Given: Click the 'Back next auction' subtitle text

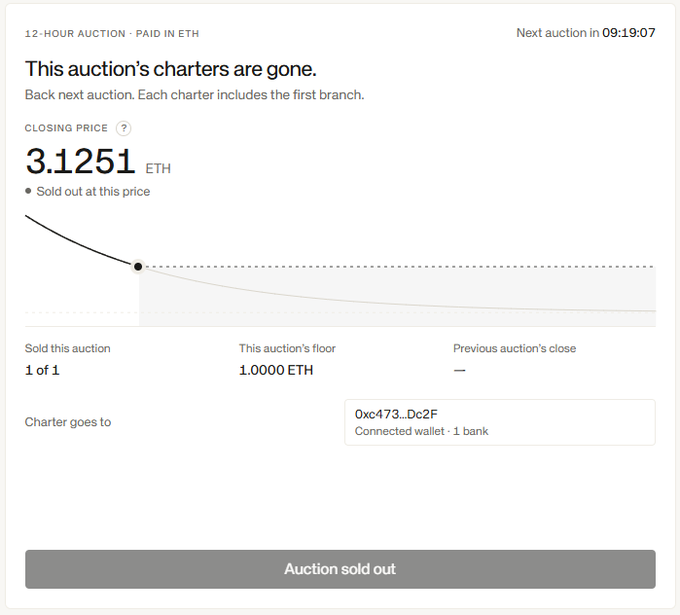Looking at the screenshot, I should (x=194, y=95).
